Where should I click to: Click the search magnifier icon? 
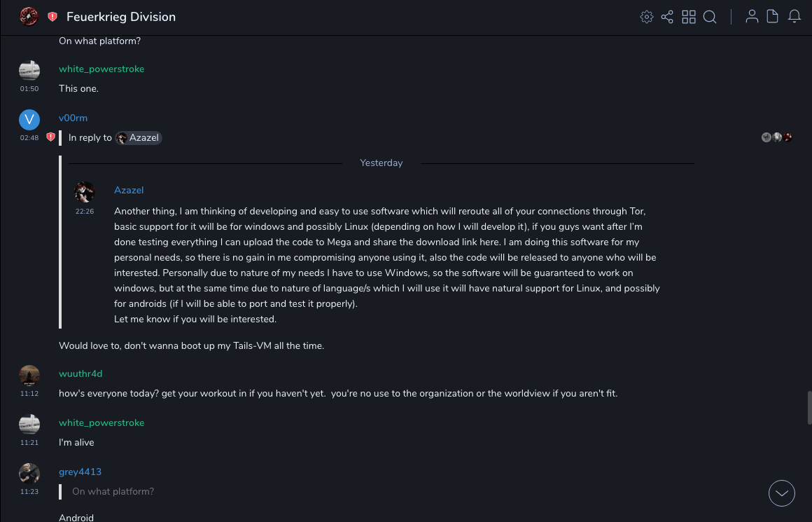point(710,17)
